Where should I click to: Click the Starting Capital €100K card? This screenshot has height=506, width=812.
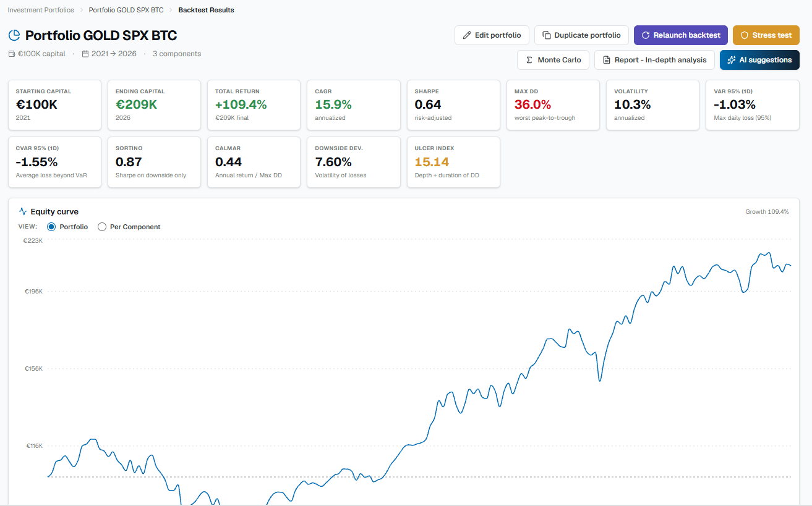[x=54, y=105]
